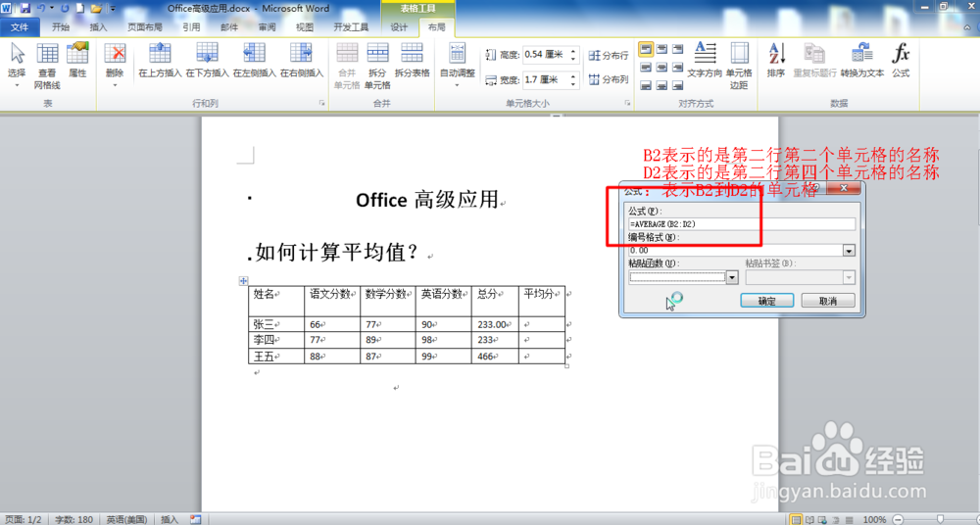Open Cell Margins (单元格边距)
Screen dimensions: 980x525
(x=739, y=65)
